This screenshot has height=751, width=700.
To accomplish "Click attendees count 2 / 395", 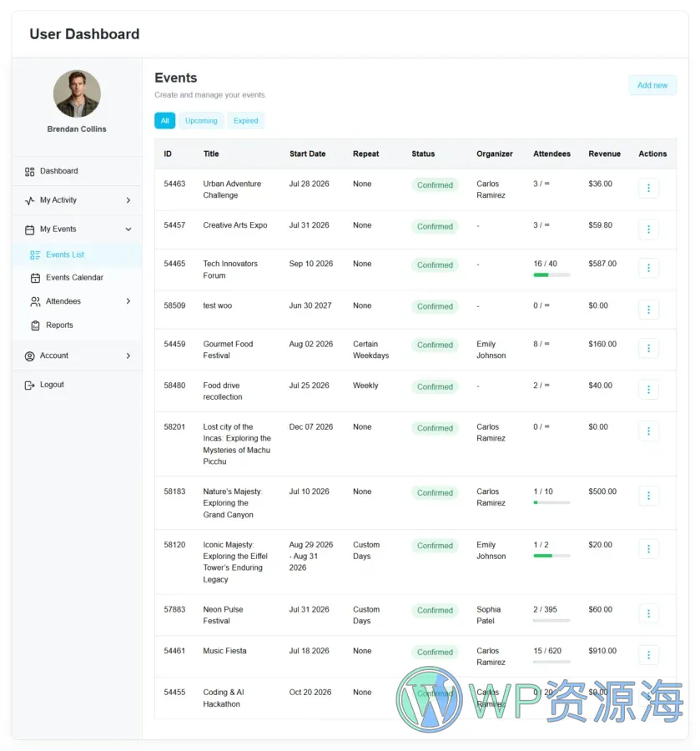I will (x=546, y=610).
